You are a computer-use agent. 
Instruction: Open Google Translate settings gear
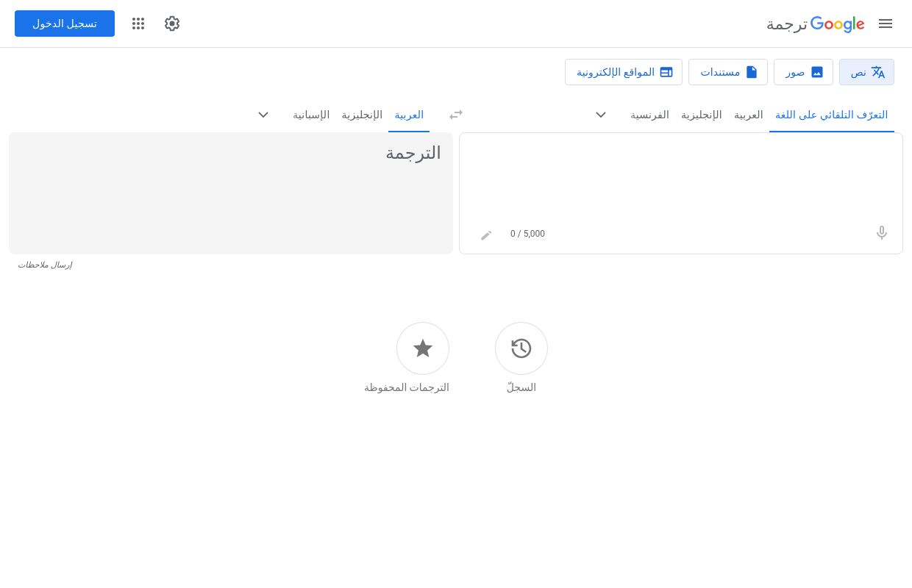point(172,24)
